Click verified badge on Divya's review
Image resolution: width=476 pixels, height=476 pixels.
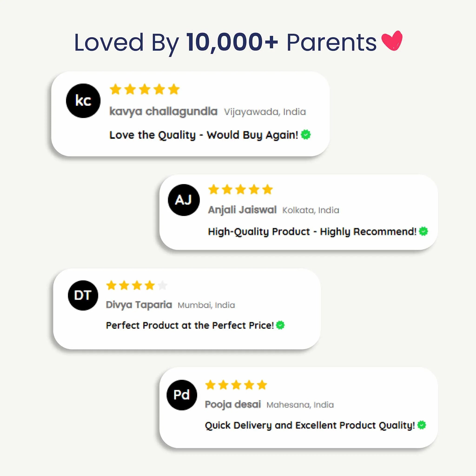pyautogui.click(x=280, y=325)
